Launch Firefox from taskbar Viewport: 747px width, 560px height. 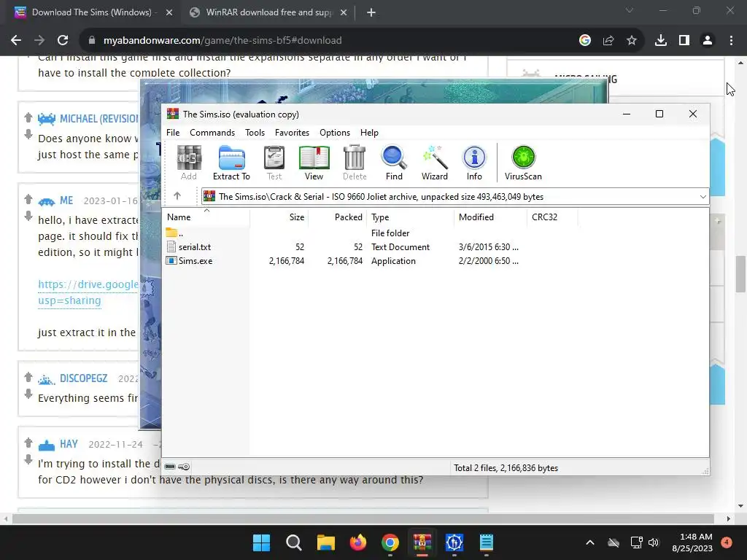357,542
